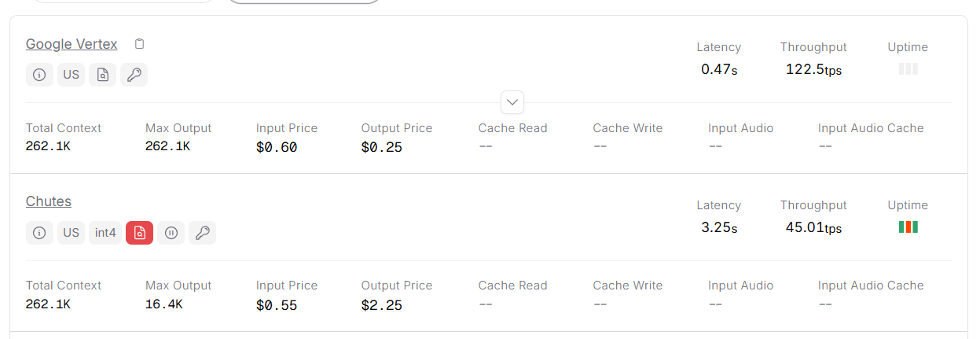Screen dimensions: 980x339
Task: Click the Chutes output price $2.25
Action: click(381, 305)
